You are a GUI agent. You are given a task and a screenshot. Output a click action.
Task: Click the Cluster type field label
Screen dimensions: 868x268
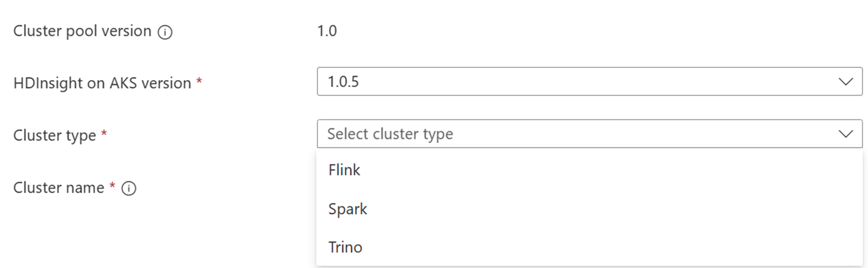[54, 135]
